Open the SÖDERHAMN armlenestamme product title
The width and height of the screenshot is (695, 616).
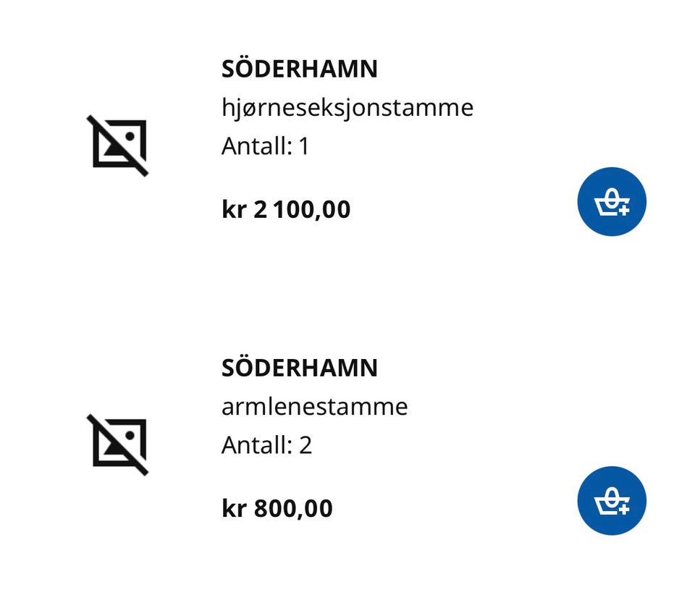pyautogui.click(x=299, y=368)
